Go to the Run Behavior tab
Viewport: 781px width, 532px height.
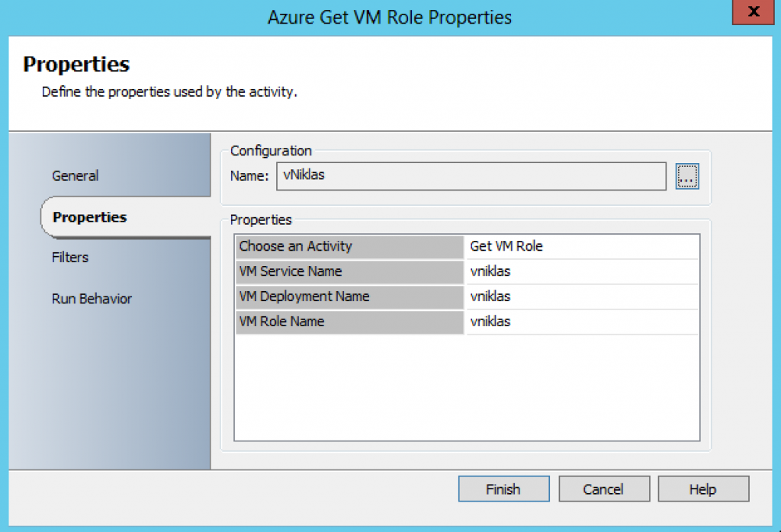click(92, 299)
